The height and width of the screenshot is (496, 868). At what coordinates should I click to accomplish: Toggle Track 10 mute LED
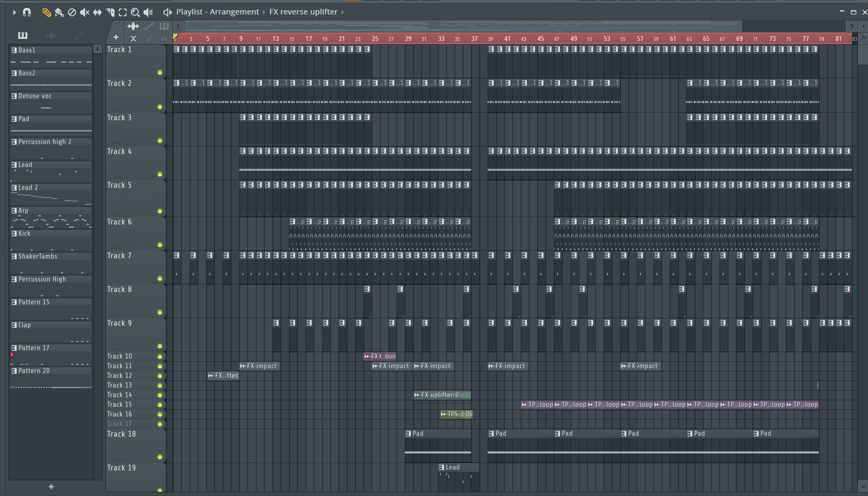click(x=160, y=357)
